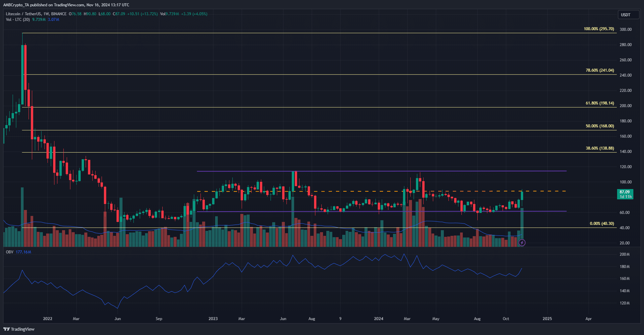
Task: Click the TradingView logo at bottom left
Action: 19,329
